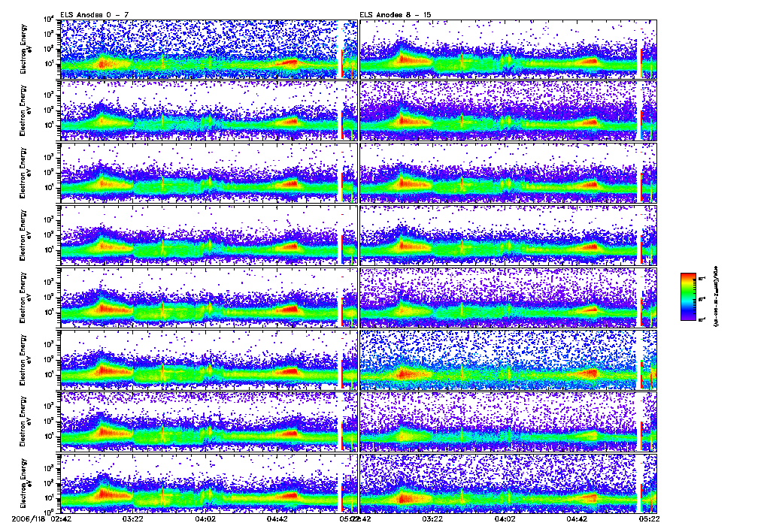Screen dimensions: 770x532
Task: Click the rainbow color scale bar
Action: pyautogui.click(x=688, y=297)
